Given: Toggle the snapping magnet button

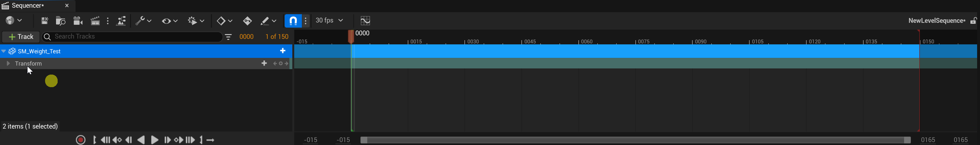Looking at the screenshot, I should click(293, 21).
